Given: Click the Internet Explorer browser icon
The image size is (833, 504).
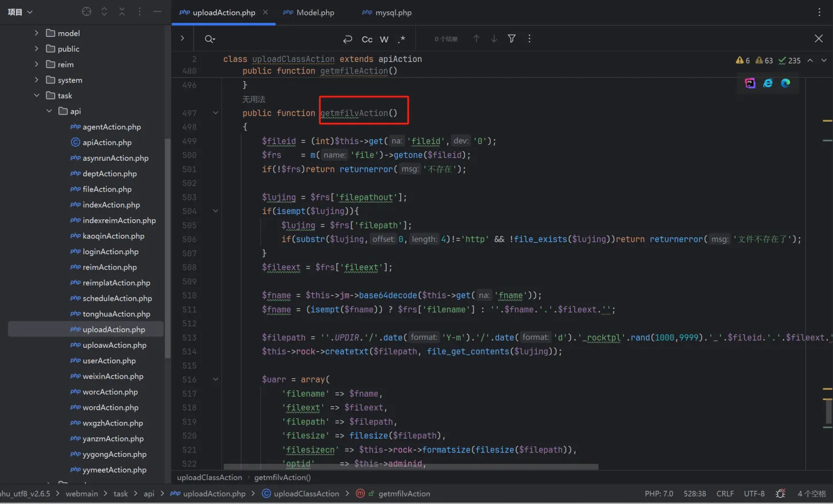Looking at the screenshot, I should (768, 83).
